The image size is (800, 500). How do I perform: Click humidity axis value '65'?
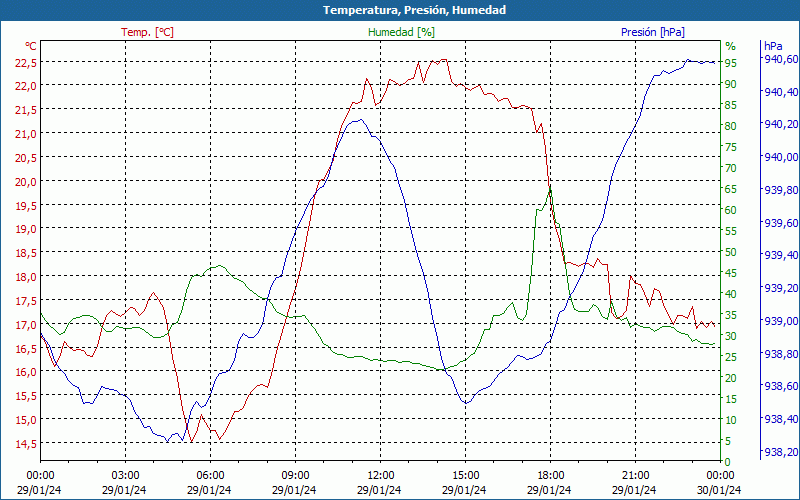[731, 189]
